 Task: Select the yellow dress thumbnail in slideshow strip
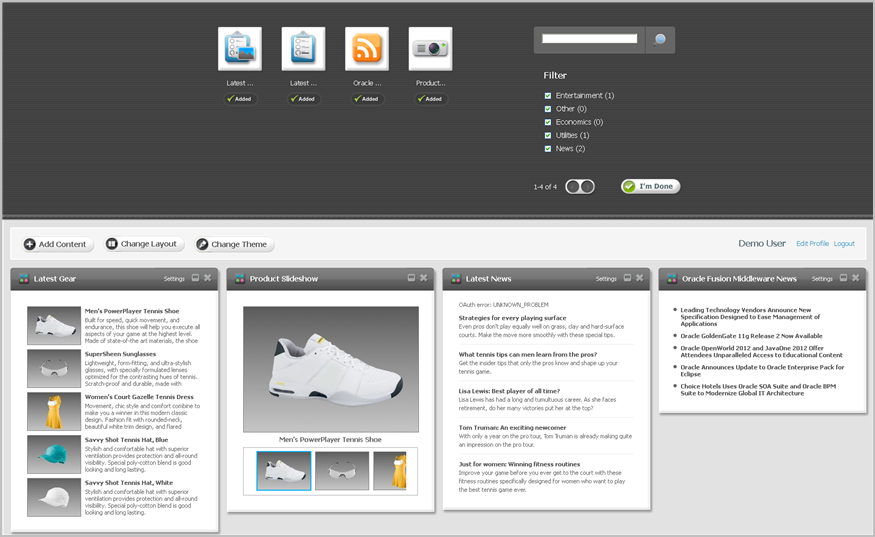pyautogui.click(x=390, y=471)
